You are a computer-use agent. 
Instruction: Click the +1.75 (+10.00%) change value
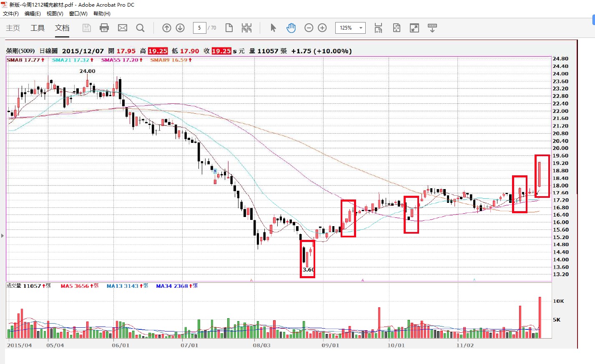tap(321, 51)
